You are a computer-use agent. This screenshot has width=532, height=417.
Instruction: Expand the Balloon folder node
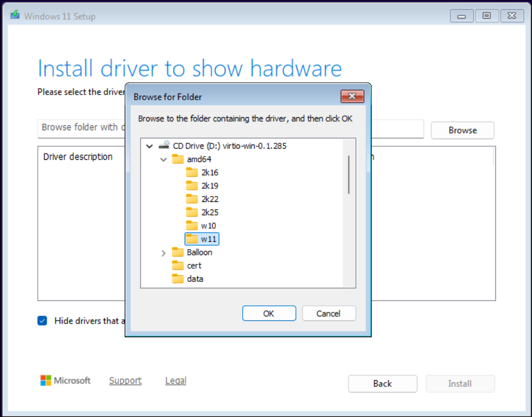pos(163,253)
